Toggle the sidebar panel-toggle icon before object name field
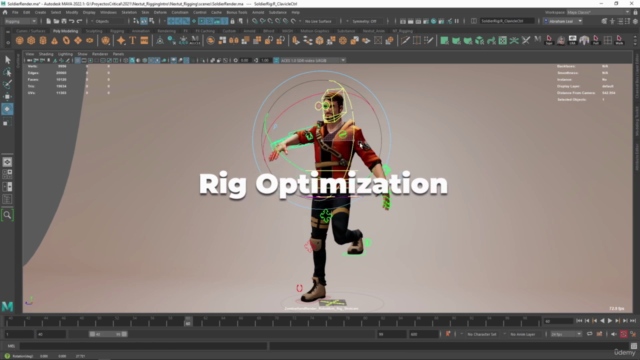 [x=474, y=21]
